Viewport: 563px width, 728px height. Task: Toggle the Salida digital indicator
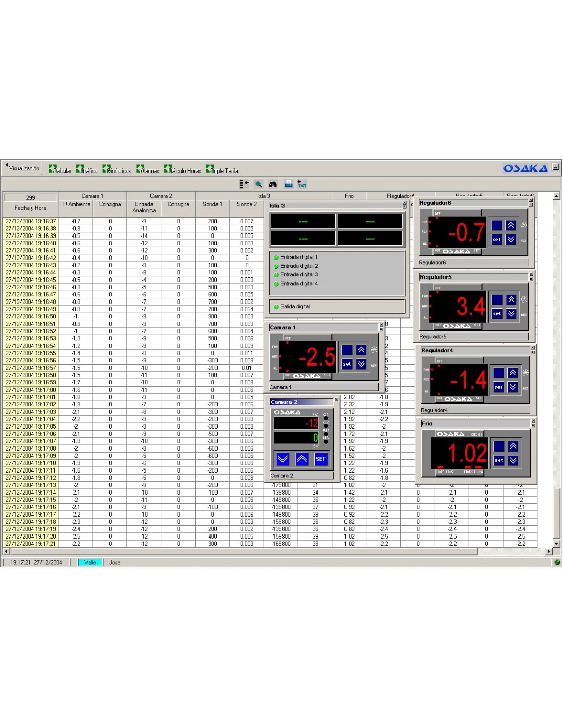pyautogui.click(x=276, y=307)
